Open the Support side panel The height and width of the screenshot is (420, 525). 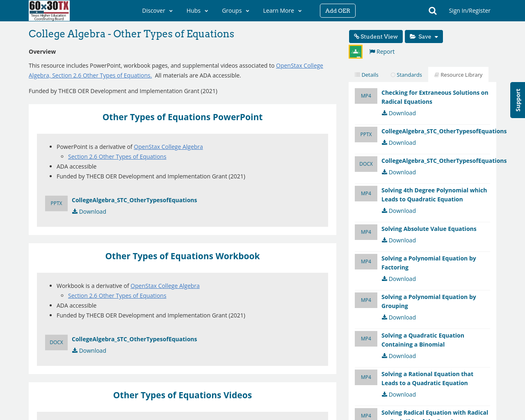tap(517, 100)
